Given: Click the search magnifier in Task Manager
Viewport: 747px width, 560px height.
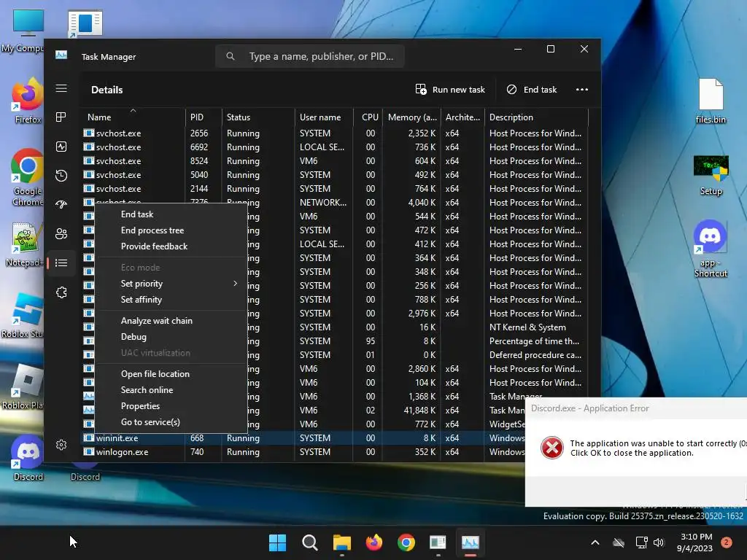Looking at the screenshot, I should point(231,56).
